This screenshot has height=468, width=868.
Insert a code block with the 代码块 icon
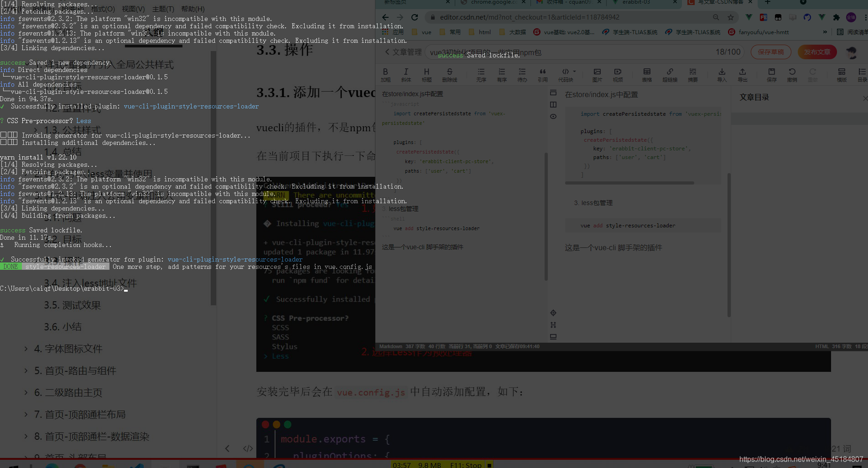click(566, 75)
